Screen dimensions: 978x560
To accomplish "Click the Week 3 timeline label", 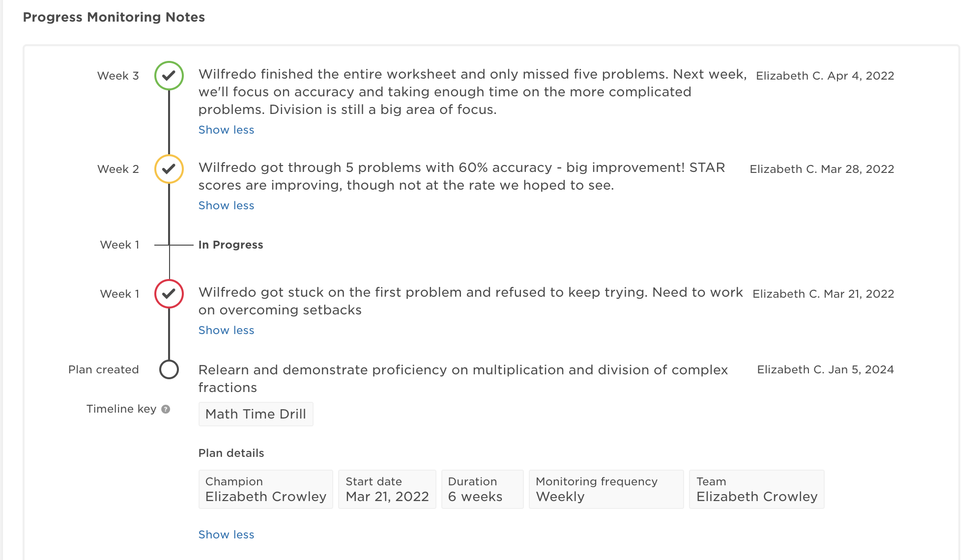I will coord(118,76).
